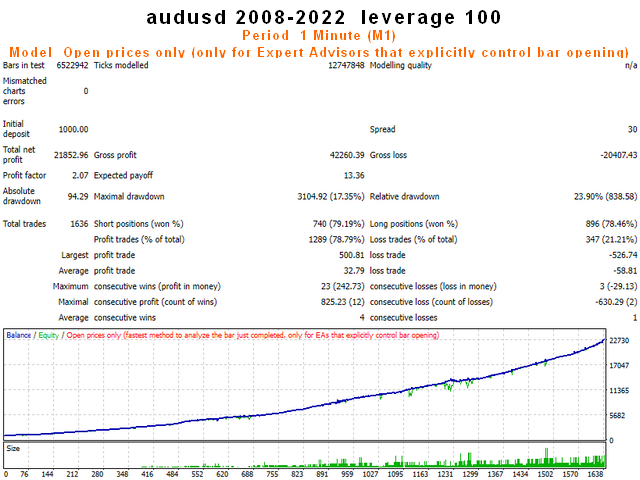The height and width of the screenshot is (480, 640).
Task: Select Long positions value 896 (78.46%)
Action: [x=611, y=224]
